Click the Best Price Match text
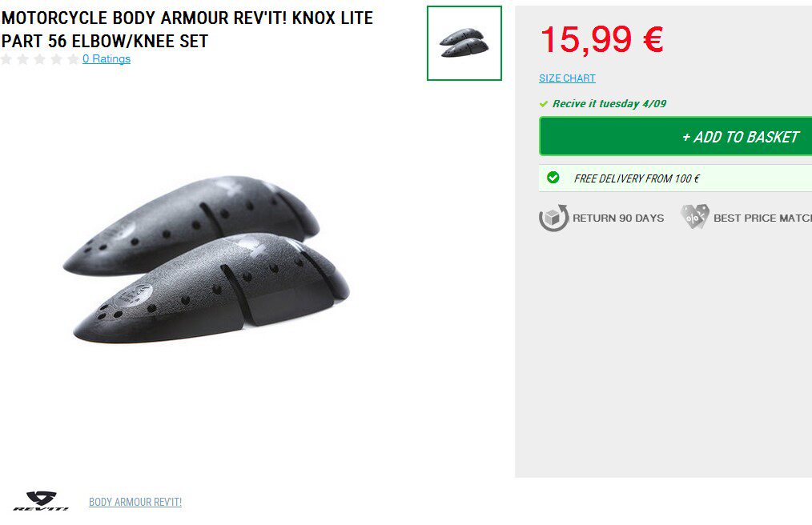Screen dimensions: 812x525 click(x=762, y=218)
